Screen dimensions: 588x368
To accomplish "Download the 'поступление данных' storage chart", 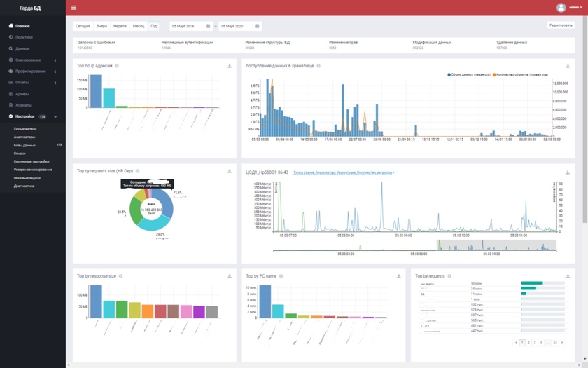I will [x=568, y=66].
